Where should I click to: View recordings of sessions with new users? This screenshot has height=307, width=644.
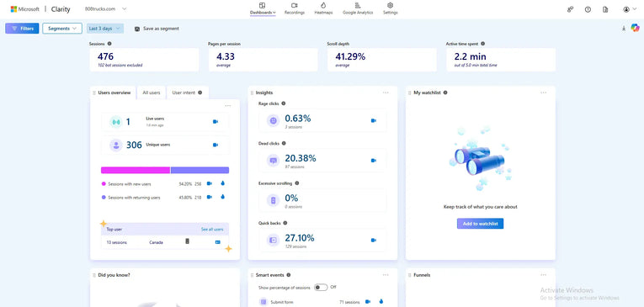click(x=210, y=183)
